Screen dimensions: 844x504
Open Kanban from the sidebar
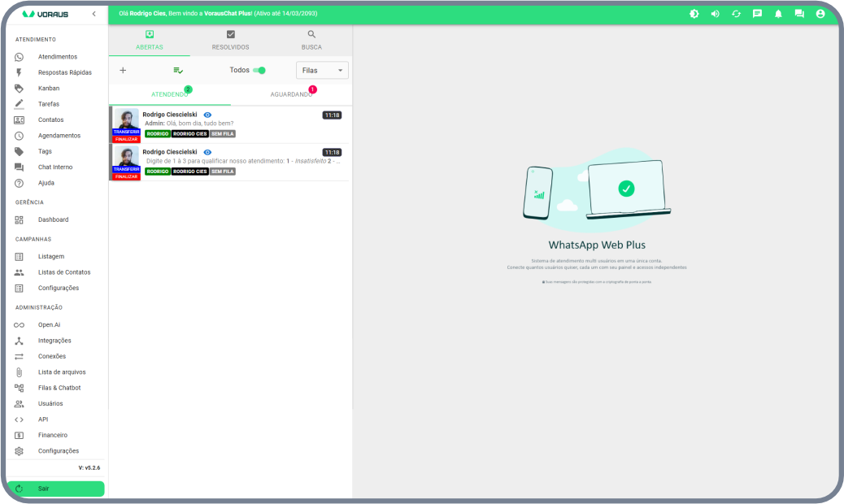(x=49, y=88)
